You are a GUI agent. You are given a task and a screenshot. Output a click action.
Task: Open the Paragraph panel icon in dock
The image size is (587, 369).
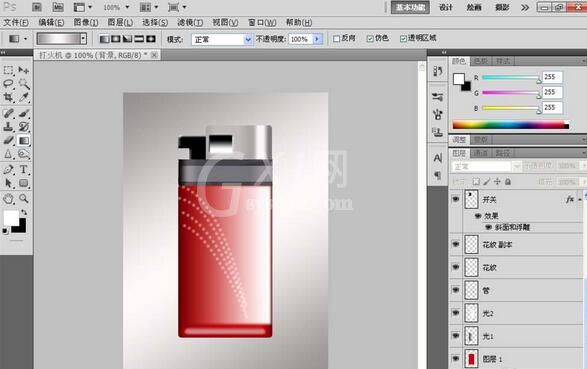pos(437,175)
